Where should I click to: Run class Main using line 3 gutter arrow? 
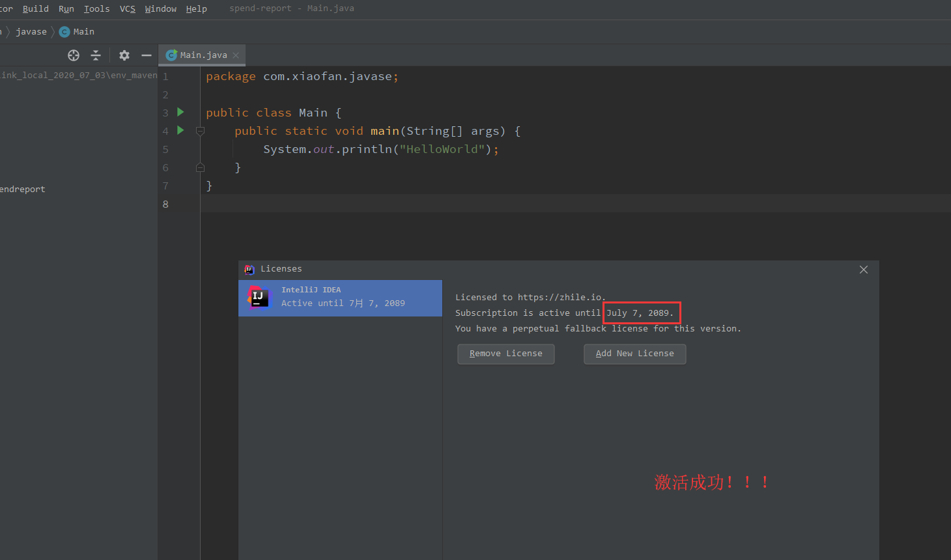click(180, 112)
